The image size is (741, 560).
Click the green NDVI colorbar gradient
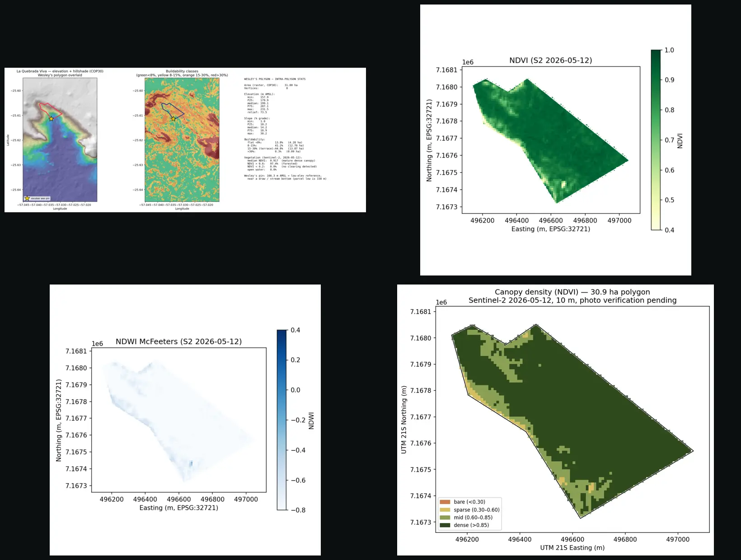pyautogui.click(x=656, y=140)
